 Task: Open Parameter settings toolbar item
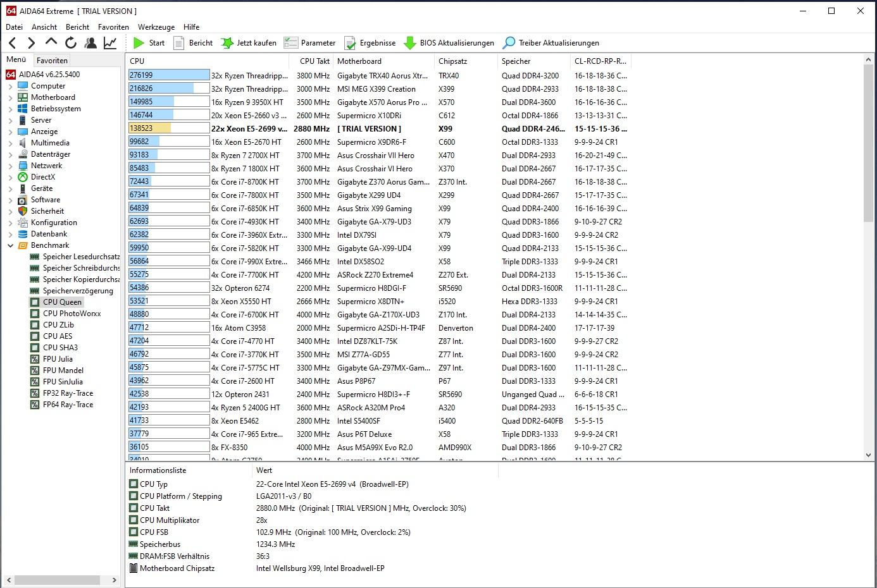(x=309, y=43)
